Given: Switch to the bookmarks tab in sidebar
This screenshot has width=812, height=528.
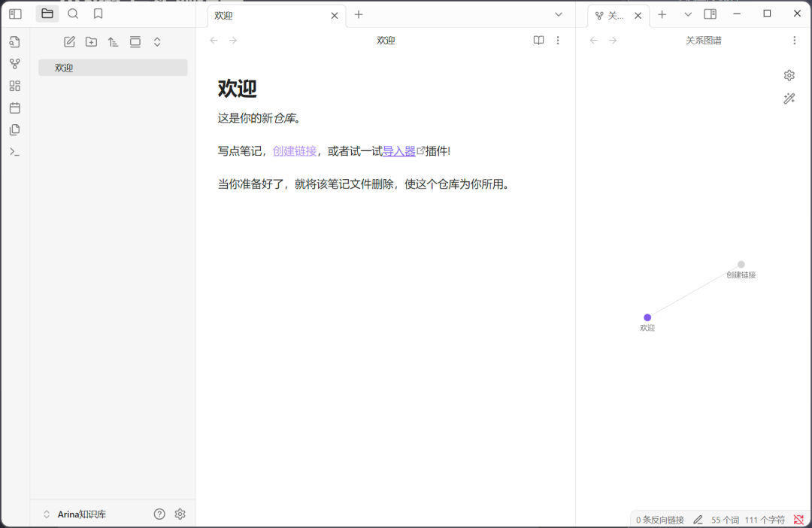Looking at the screenshot, I should 98,14.
